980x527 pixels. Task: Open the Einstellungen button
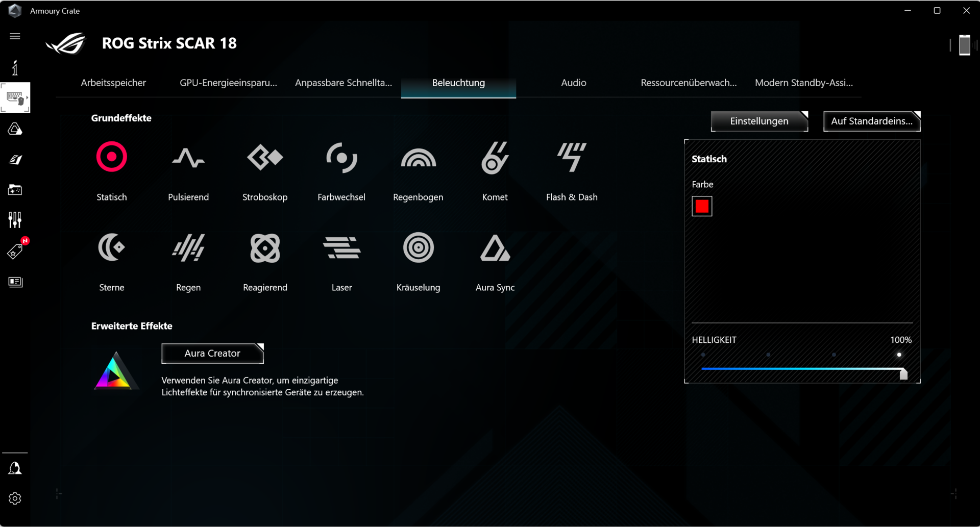tap(759, 121)
